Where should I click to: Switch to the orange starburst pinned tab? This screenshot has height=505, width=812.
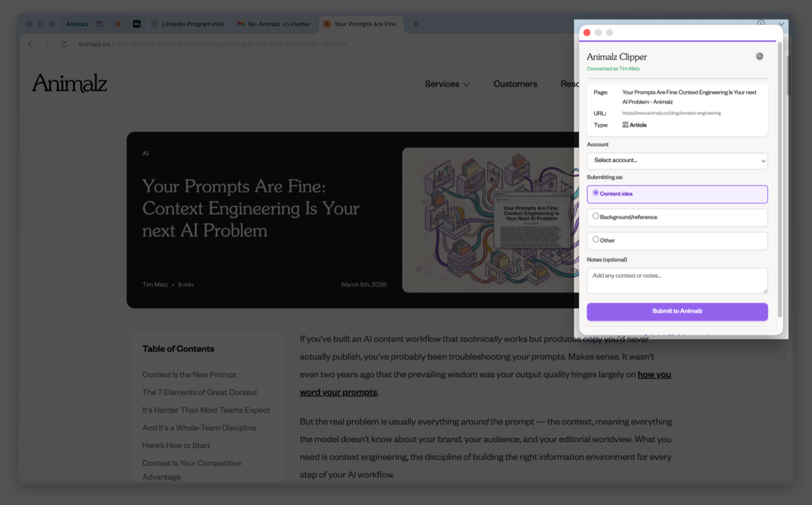(x=118, y=24)
